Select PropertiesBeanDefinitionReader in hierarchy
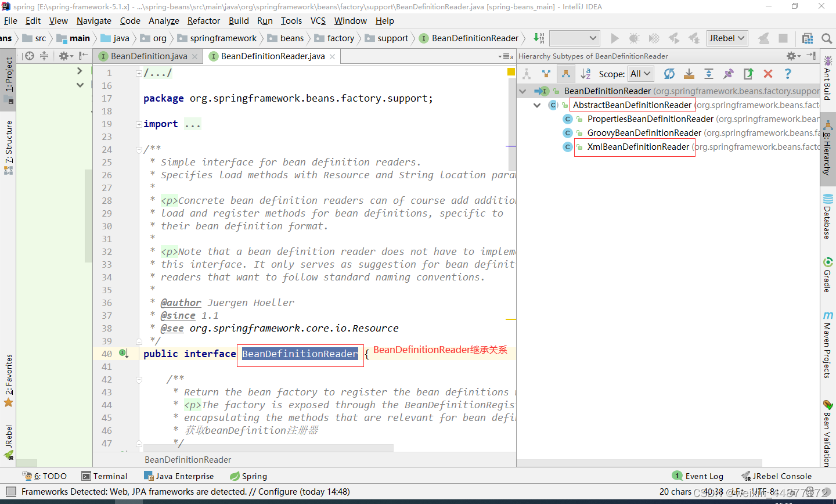The image size is (836, 504). point(650,119)
